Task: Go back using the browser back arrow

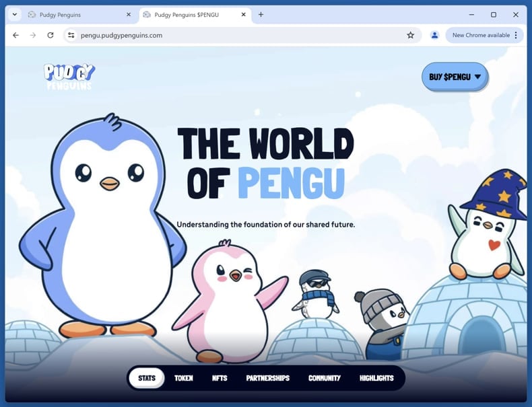Action: point(15,35)
